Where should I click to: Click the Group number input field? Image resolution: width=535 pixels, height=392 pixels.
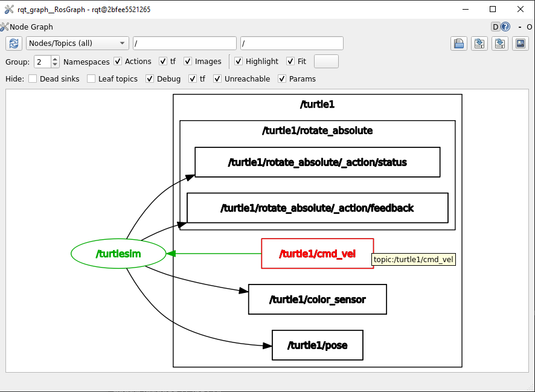coord(43,62)
